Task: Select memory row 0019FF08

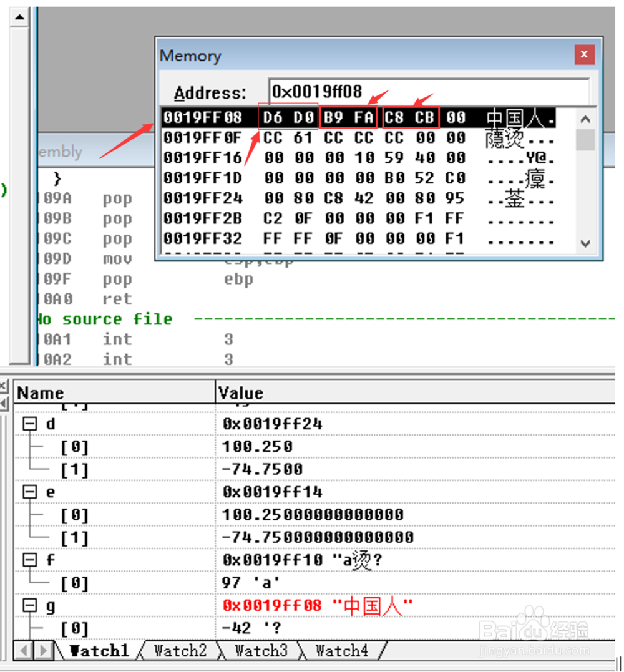Action: coord(358,117)
